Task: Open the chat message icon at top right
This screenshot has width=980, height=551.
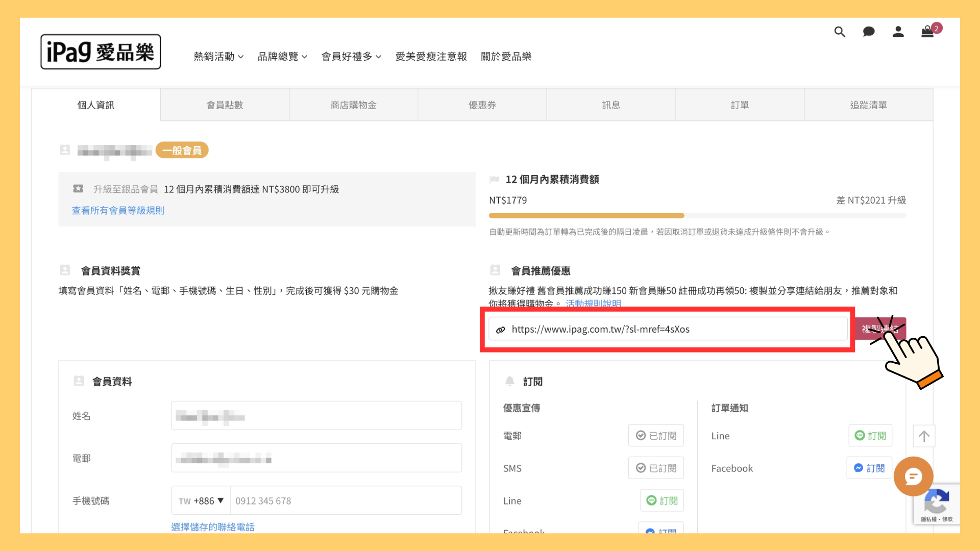Action: [x=869, y=32]
